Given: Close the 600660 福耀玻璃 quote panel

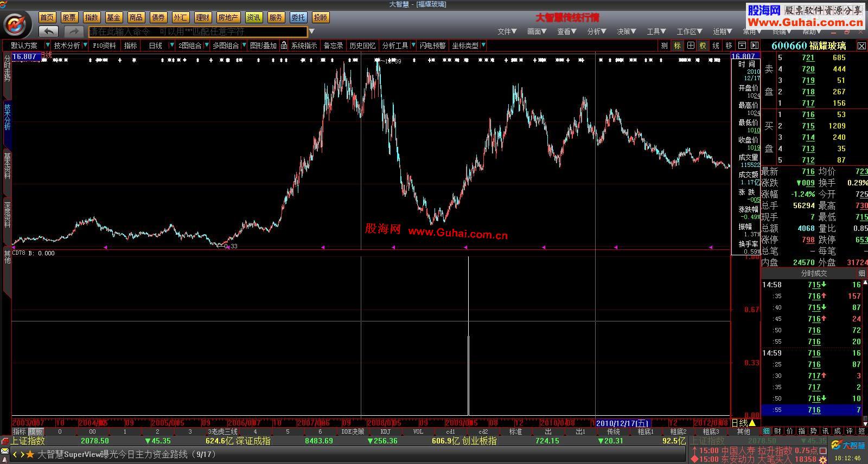Looking at the screenshot, I should pos(861,46).
